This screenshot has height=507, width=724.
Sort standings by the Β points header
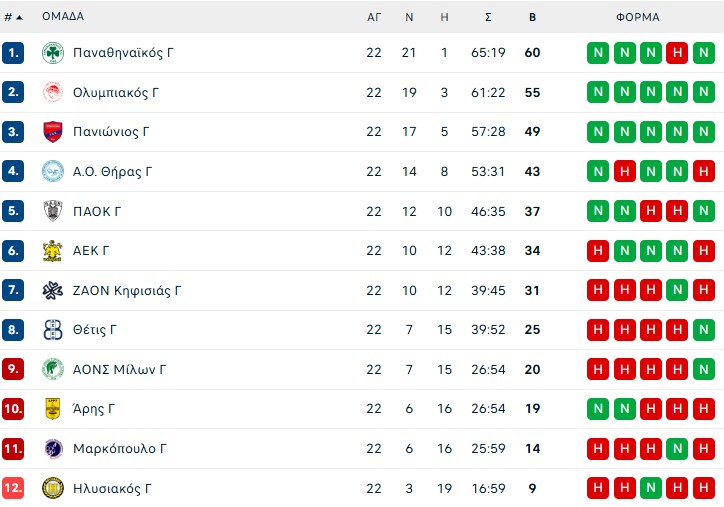[x=532, y=17]
